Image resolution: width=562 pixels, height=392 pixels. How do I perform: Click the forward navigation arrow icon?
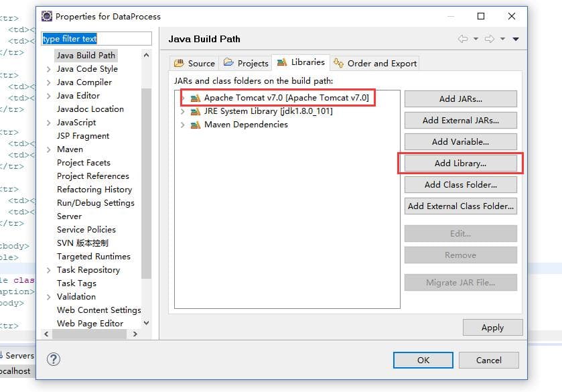pos(490,39)
